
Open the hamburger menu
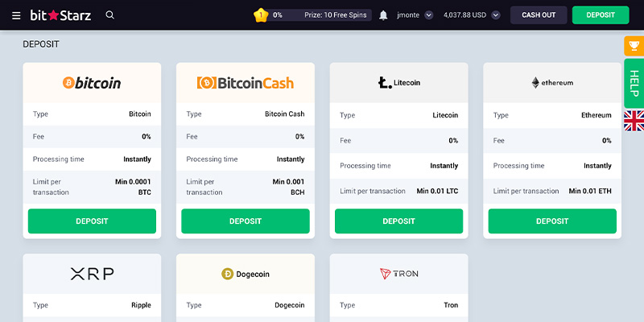[x=16, y=14]
